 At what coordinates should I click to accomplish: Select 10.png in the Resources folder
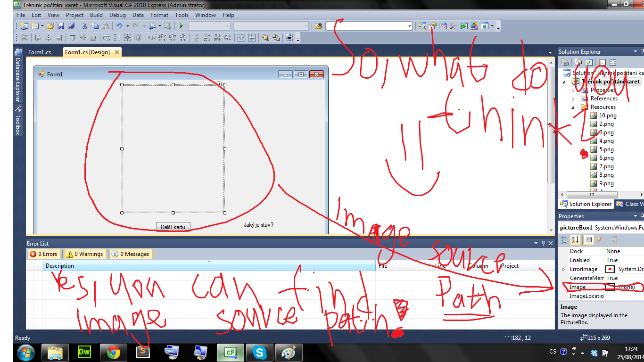(607, 115)
